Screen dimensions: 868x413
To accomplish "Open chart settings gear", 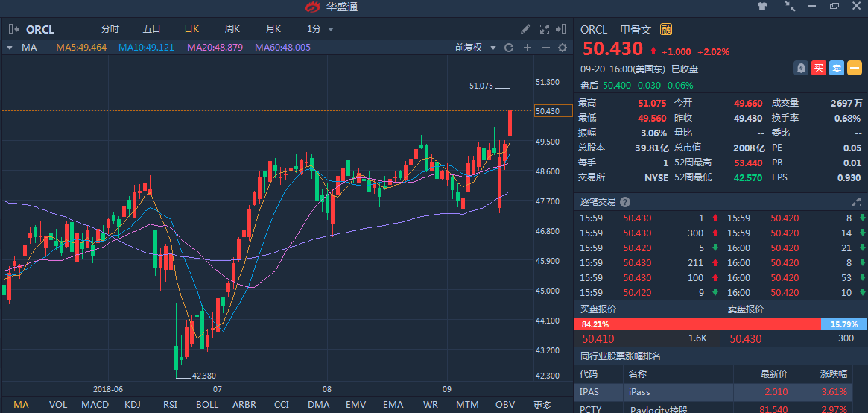I will 563,48.
